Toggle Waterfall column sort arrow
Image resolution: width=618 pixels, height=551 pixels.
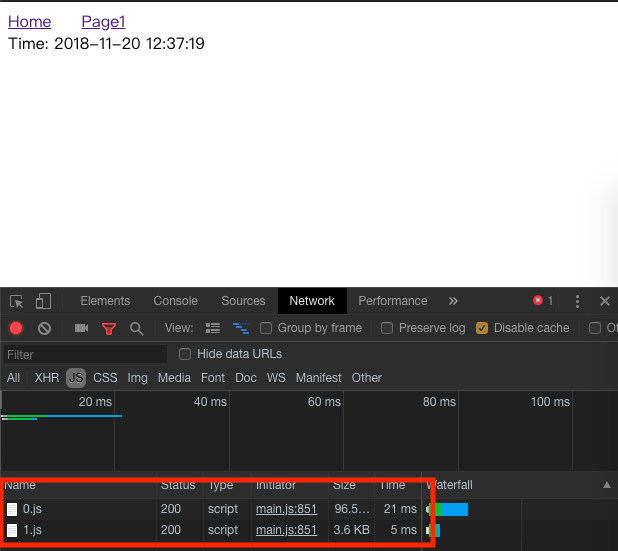pyautogui.click(x=607, y=485)
